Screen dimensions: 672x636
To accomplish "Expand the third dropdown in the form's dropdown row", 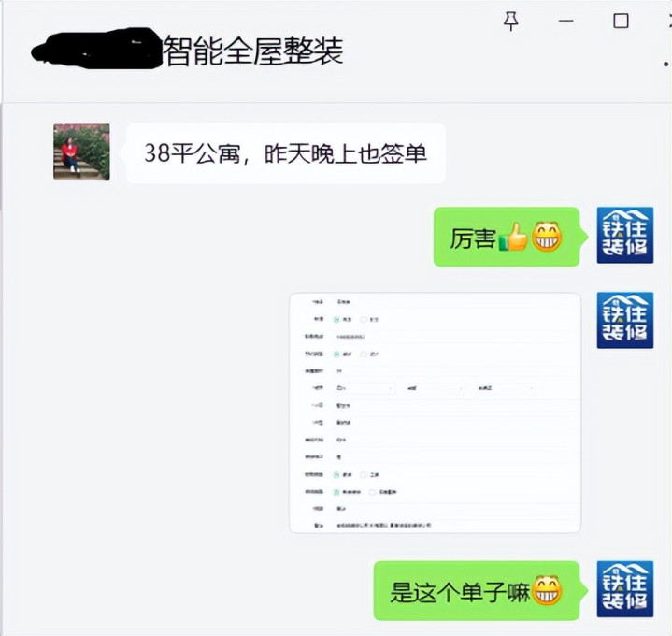I will tap(506, 388).
